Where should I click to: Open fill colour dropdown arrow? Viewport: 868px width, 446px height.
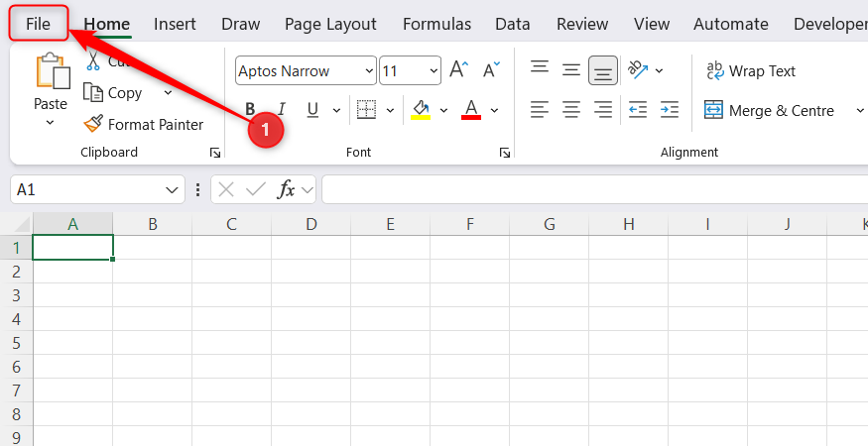pyautogui.click(x=443, y=110)
